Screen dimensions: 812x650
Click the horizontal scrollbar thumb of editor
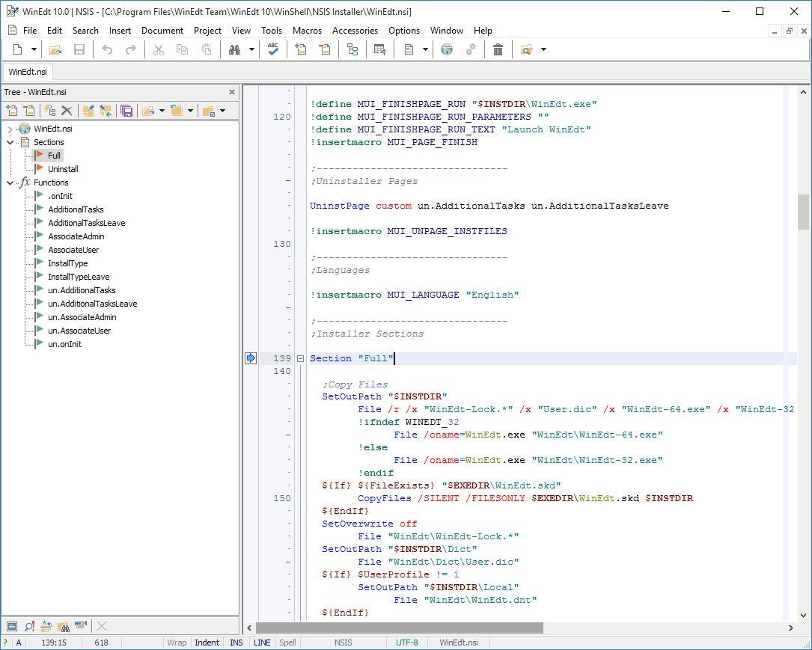pos(400,628)
